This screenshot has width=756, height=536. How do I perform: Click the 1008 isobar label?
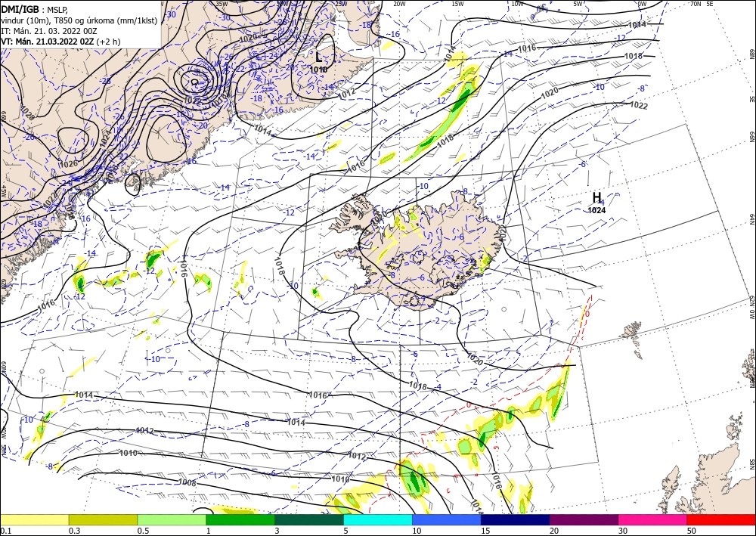(x=187, y=482)
